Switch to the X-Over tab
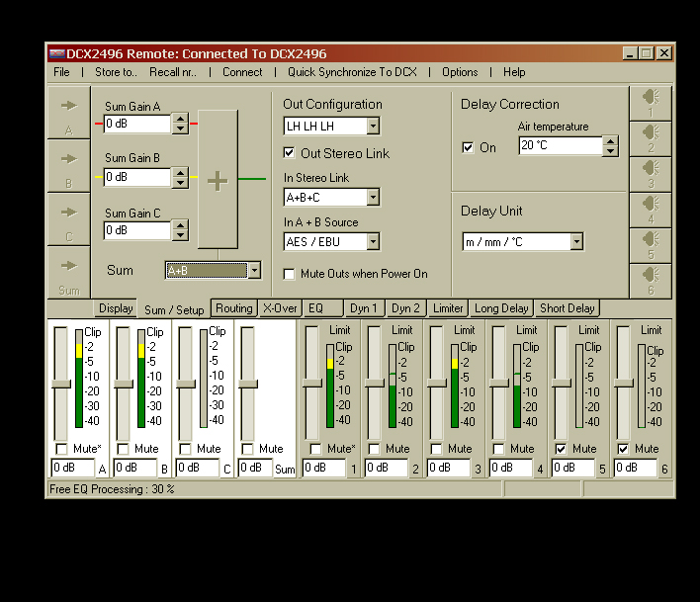 pyautogui.click(x=280, y=308)
